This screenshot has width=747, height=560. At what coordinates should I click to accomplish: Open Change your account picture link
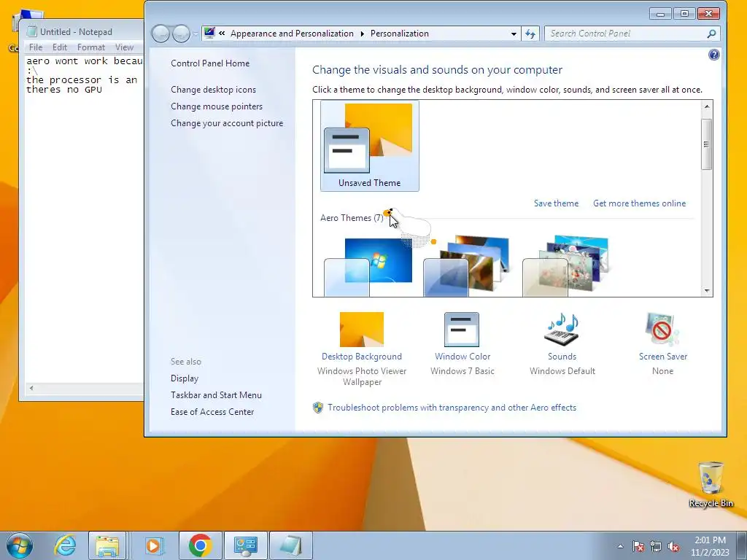coord(227,122)
